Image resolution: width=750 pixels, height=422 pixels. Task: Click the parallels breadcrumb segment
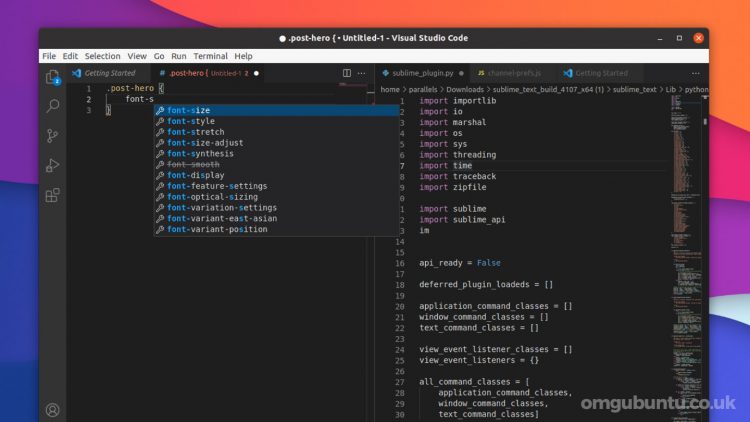[x=423, y=89]
